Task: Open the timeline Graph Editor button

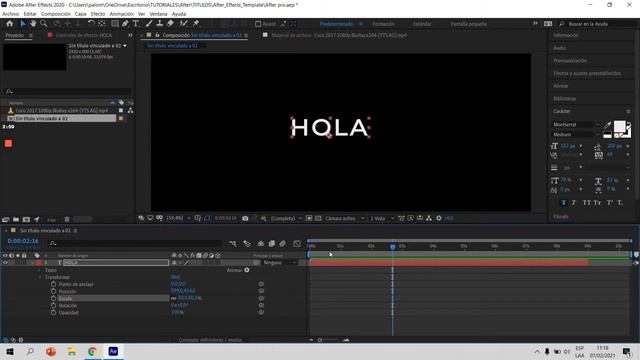Action: [x=297, y=244]
